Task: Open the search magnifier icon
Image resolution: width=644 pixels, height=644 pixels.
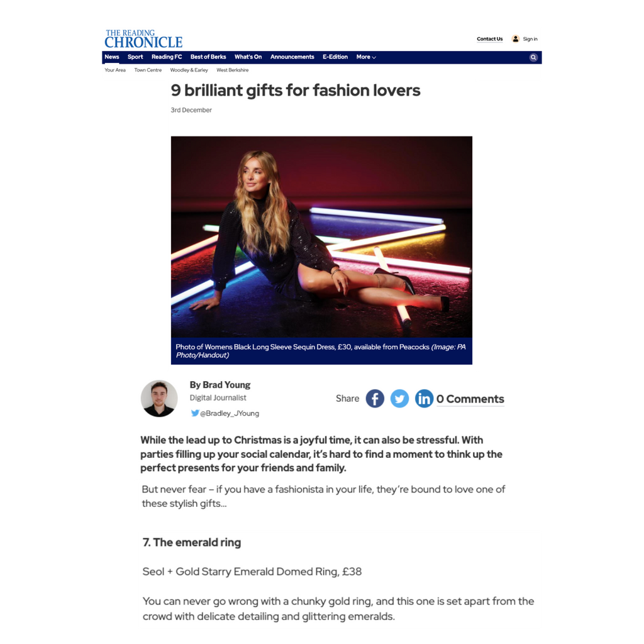Action: point(533,57)
